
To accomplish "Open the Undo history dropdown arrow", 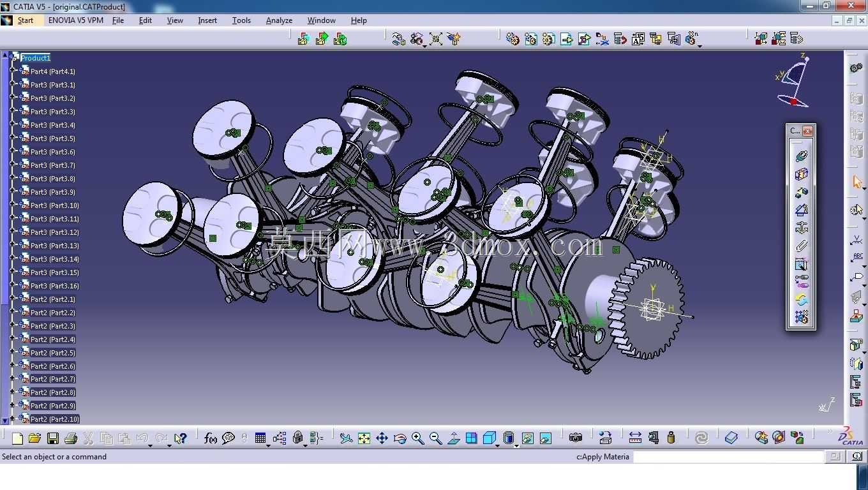I will pos(151,445).
